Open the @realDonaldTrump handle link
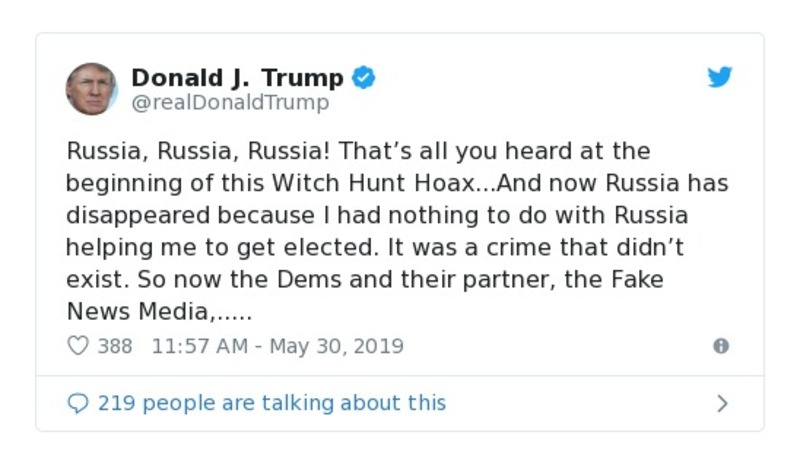Viewport: 800px width, 467px height. tap(230, 102)
